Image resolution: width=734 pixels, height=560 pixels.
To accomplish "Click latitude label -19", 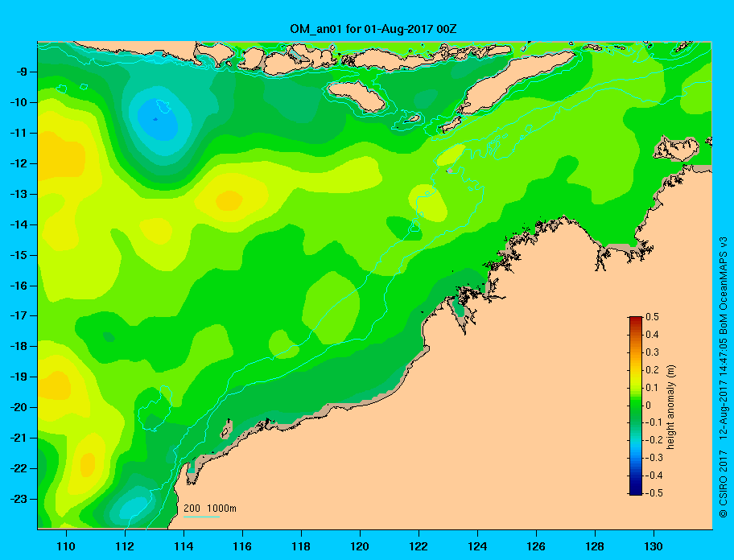I will (x=19, y=377).
